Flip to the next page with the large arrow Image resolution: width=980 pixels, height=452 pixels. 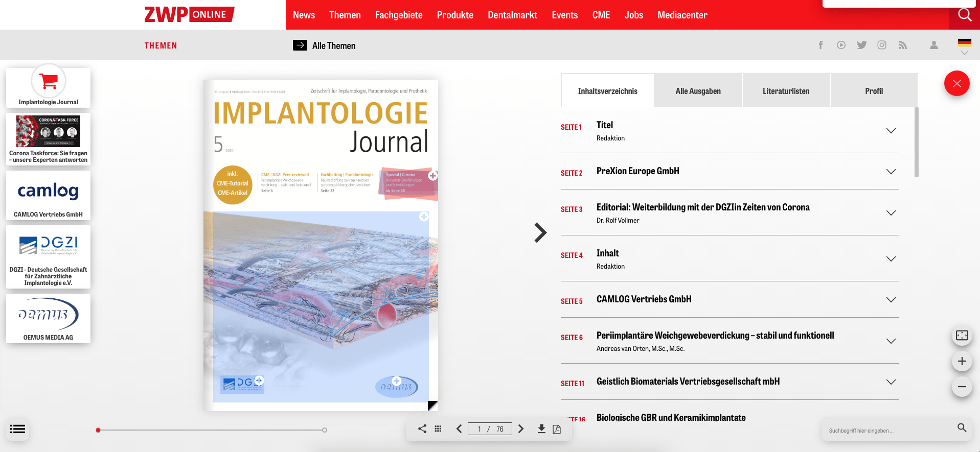pos(540,232)
